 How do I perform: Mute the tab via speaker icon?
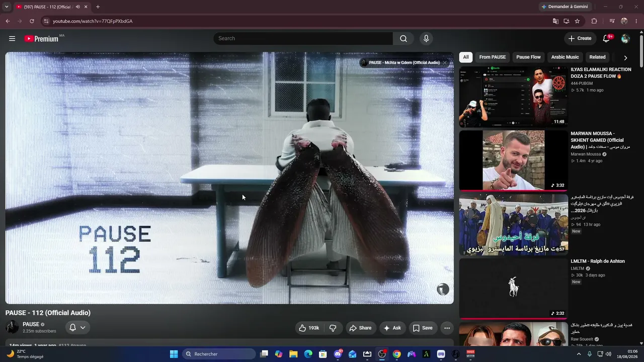coord(77,7)
